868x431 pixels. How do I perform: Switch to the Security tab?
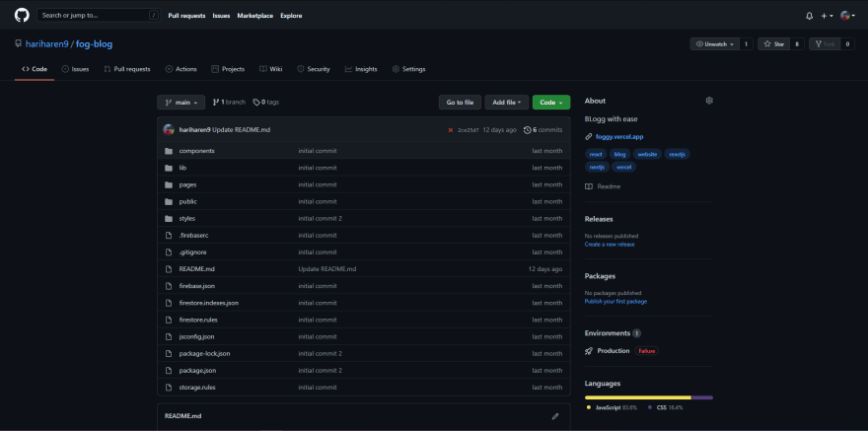[x=314, y=69]
